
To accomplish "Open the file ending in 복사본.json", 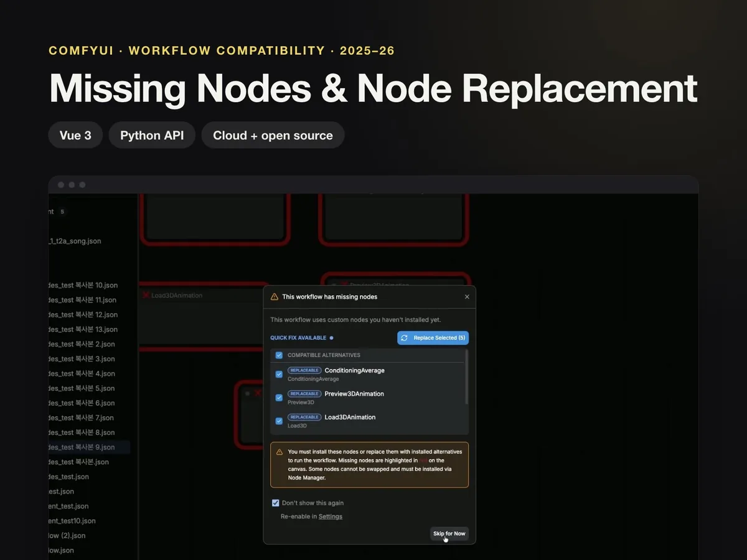I will click(x=78, y=462).
